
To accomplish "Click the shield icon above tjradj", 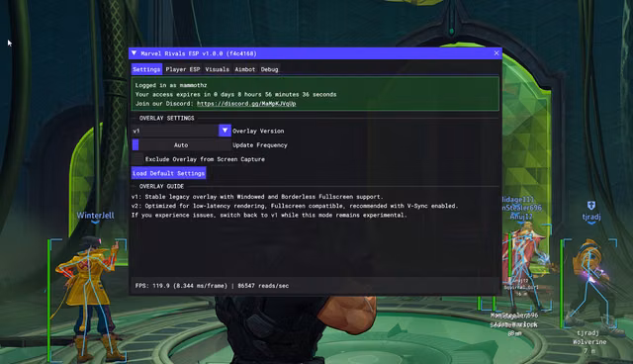I will (x=591, y=206).
